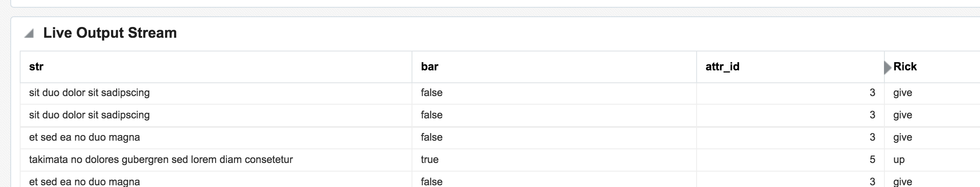Click the Rick column header
Viewport: 980px width, 187px height.
pyautogui.click(x=905, y=67)
